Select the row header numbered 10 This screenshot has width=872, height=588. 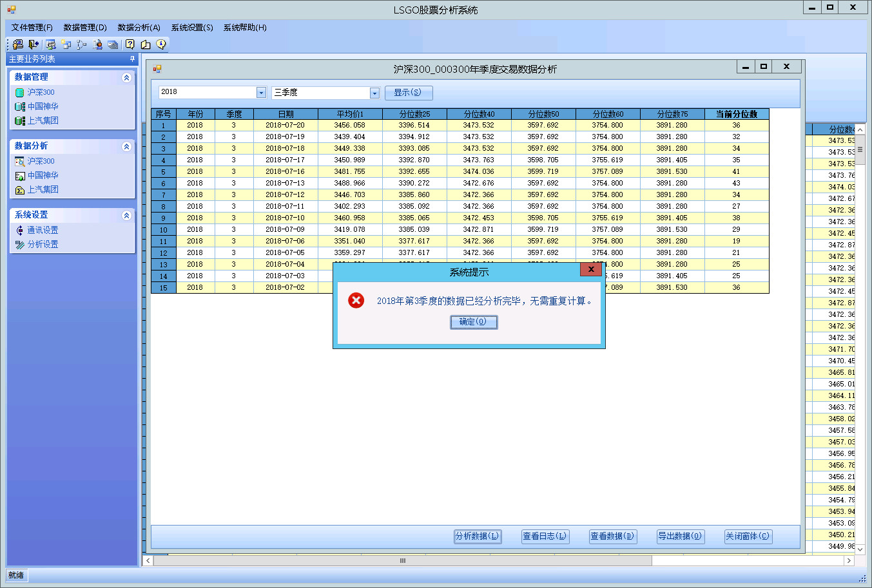pos(164,230)
